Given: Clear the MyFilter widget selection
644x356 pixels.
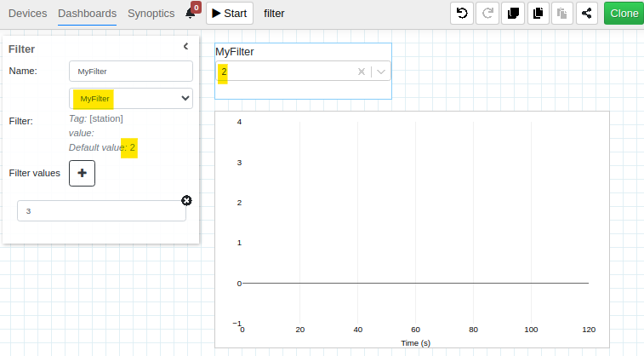Looking at the screenshot, I should (x=362, y=72).
